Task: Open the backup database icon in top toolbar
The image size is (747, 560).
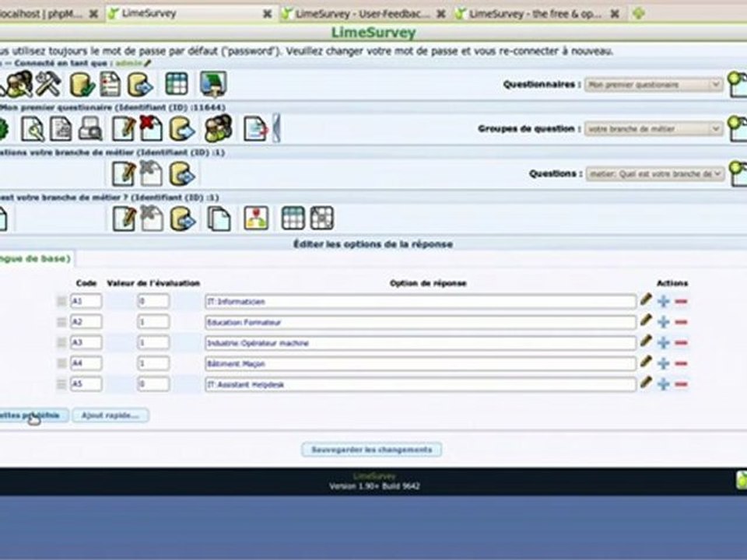Action: pos(140,85)
